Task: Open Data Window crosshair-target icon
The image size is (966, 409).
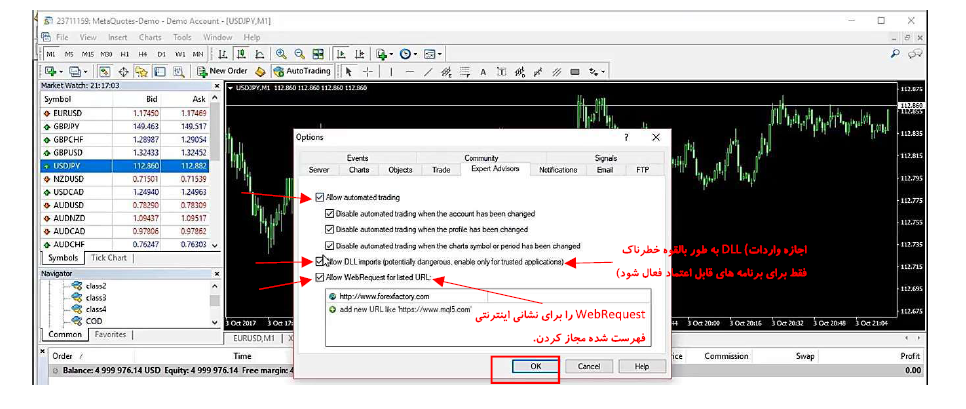Action: pyautogui.click(x=123, y=71)
